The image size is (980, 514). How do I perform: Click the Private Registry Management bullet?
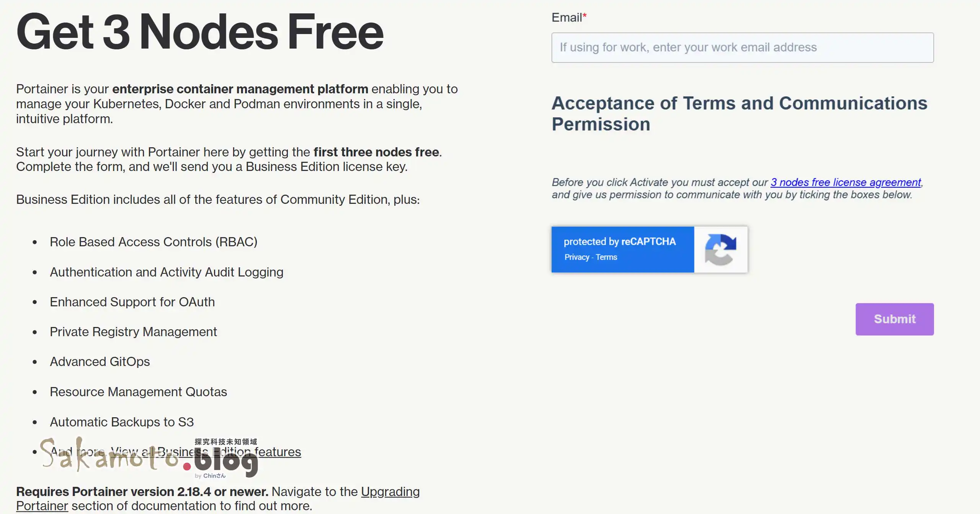133,332
